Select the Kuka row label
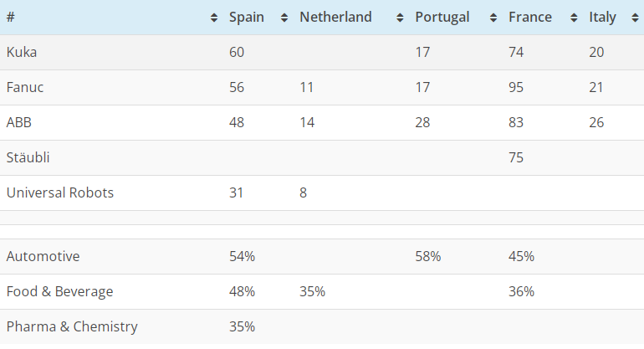 [22, 52]
